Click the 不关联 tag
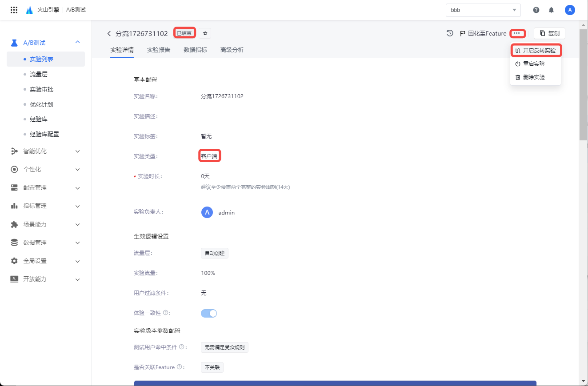 pyautogui.click(x=212, y=367)
